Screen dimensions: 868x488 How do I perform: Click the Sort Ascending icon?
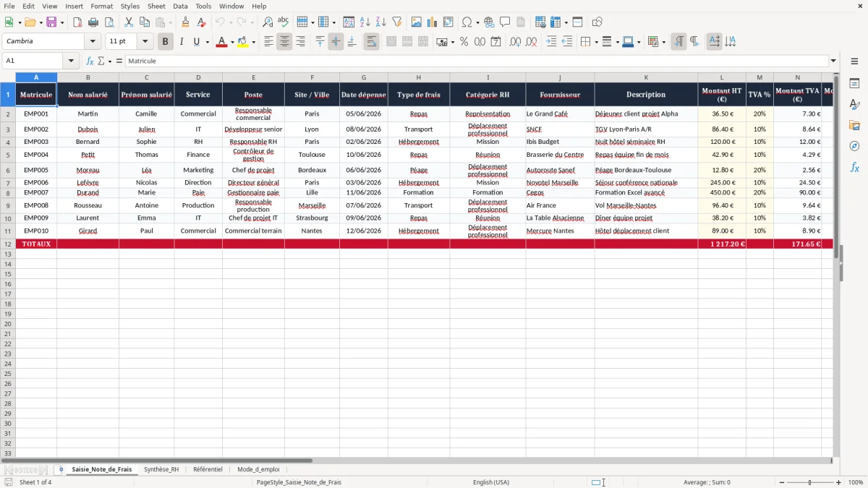pyautogui.click(x=365, y=22)
